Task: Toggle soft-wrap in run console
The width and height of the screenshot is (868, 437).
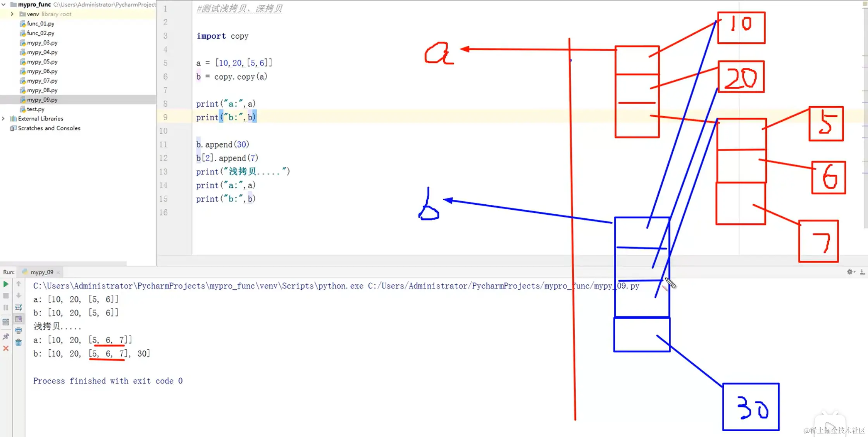Action: click(x=18, y=307)
